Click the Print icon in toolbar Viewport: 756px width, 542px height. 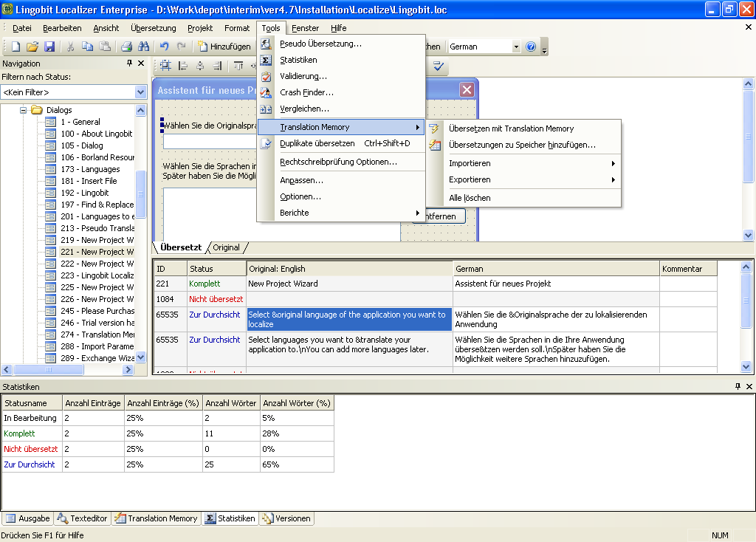pos(126,47)
